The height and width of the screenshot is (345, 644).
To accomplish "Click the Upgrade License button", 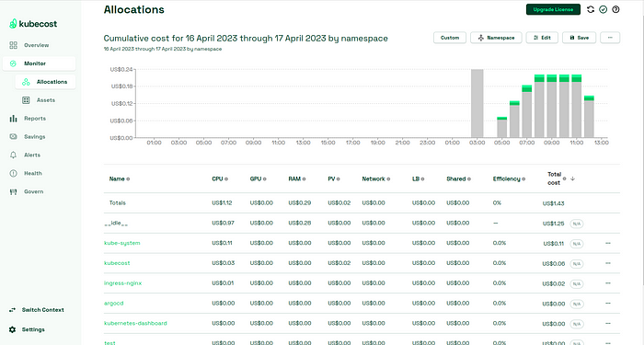I will pyautogui.click(x=553, y=9).
